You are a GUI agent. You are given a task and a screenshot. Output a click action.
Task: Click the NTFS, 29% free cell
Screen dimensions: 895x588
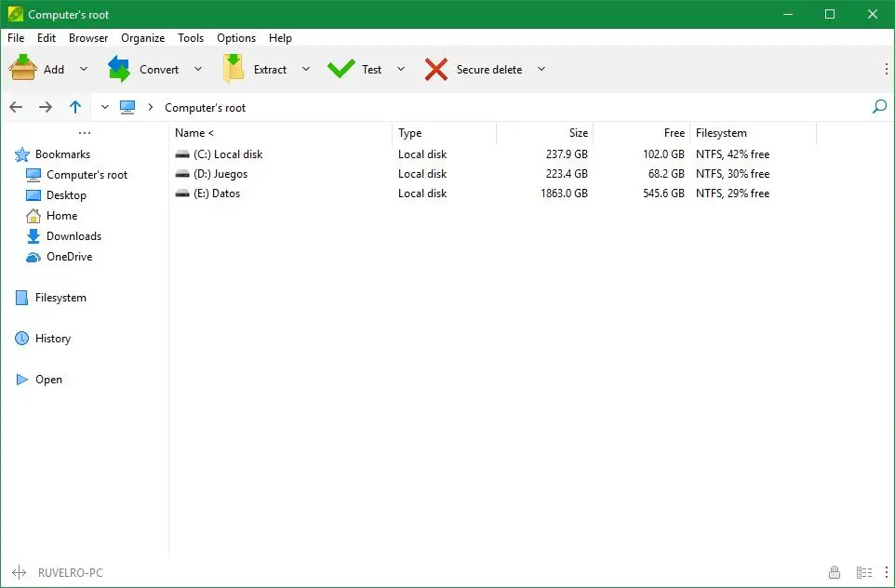point(732,193)
